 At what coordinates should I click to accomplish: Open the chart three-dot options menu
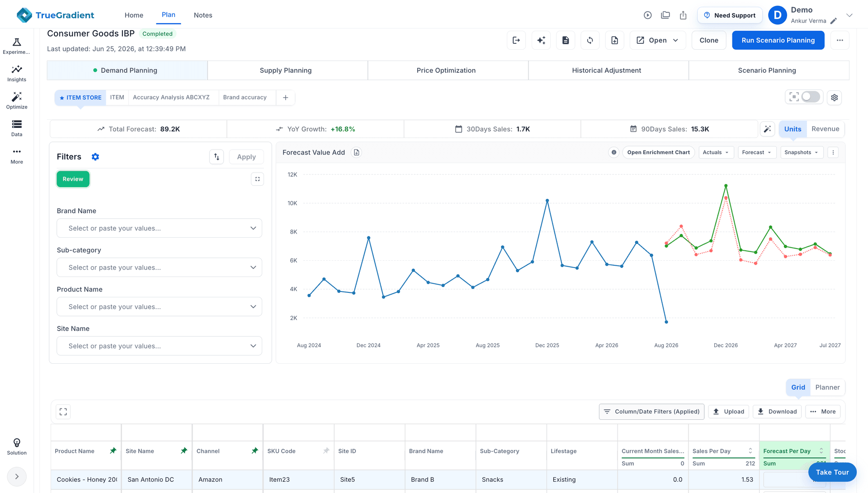tap(833, 152)
